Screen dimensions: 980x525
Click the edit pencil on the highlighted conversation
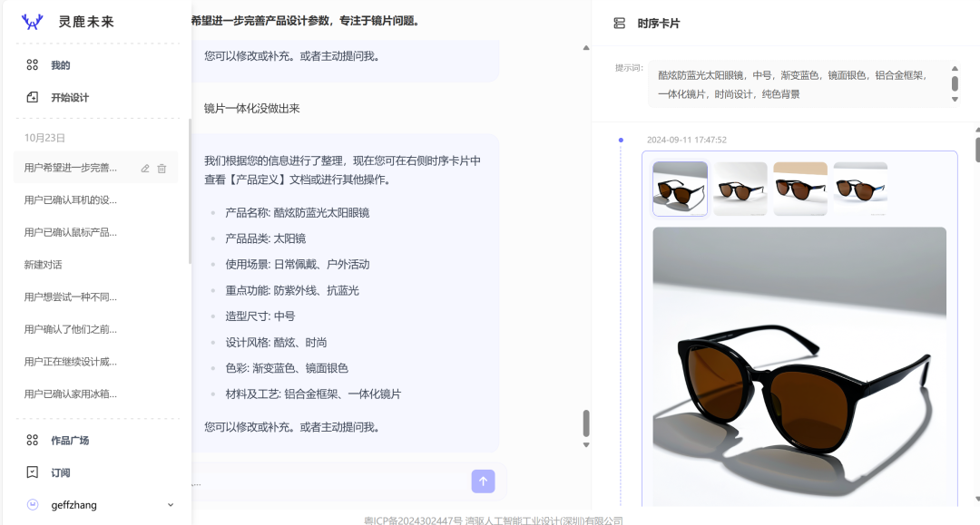(144, 167)
